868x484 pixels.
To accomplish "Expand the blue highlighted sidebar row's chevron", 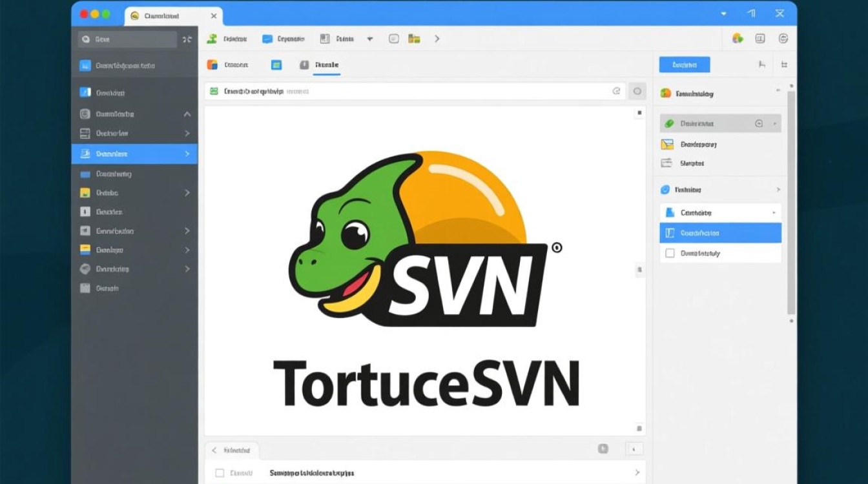I will 187,154.
